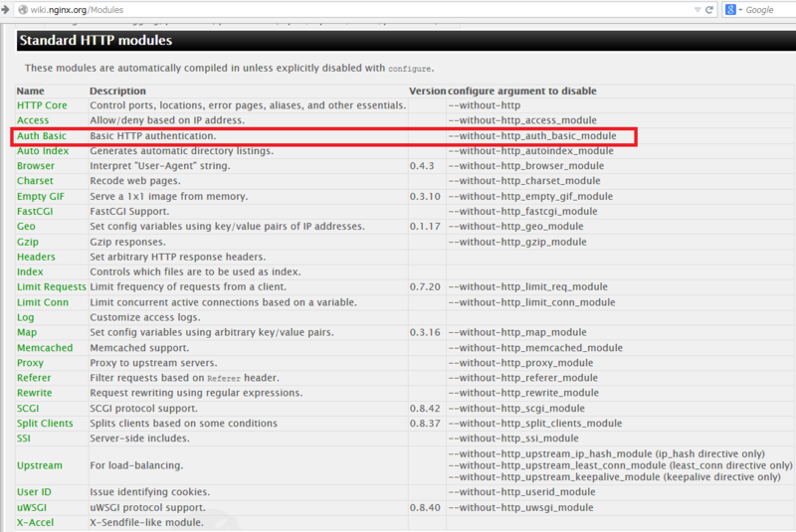Click the 0.8.40 version cell
The height and width of the screenshot is (532, 796).
425,508
